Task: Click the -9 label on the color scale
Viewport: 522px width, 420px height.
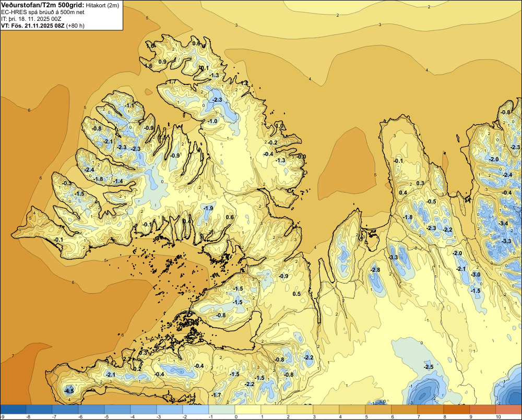Action: pos(2,417)
